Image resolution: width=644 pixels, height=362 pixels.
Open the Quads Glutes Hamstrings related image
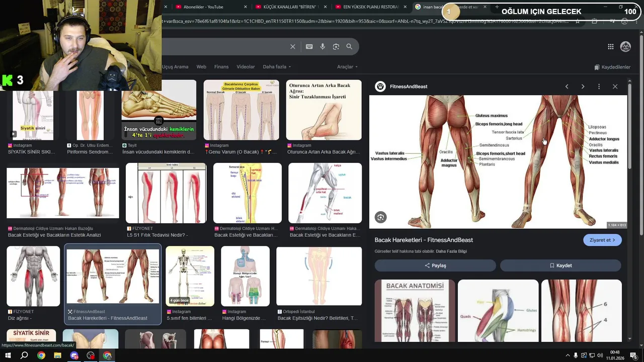point(498,311)
